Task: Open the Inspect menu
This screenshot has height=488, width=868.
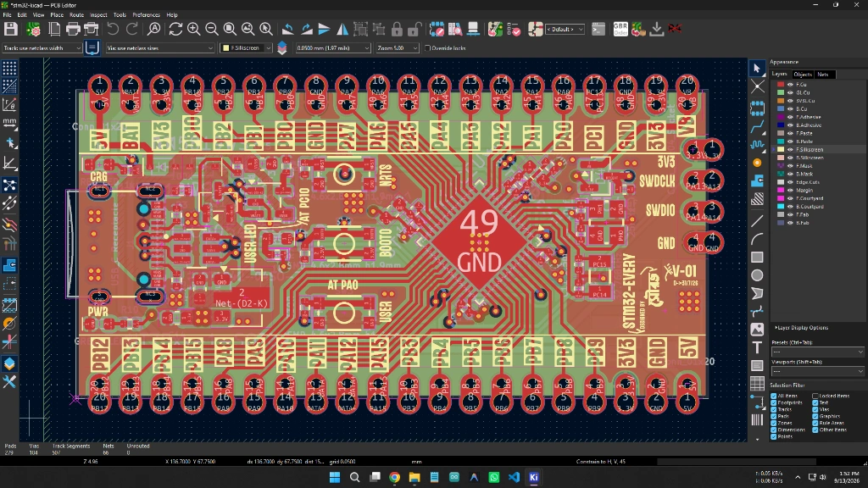Action: point(98,15)
